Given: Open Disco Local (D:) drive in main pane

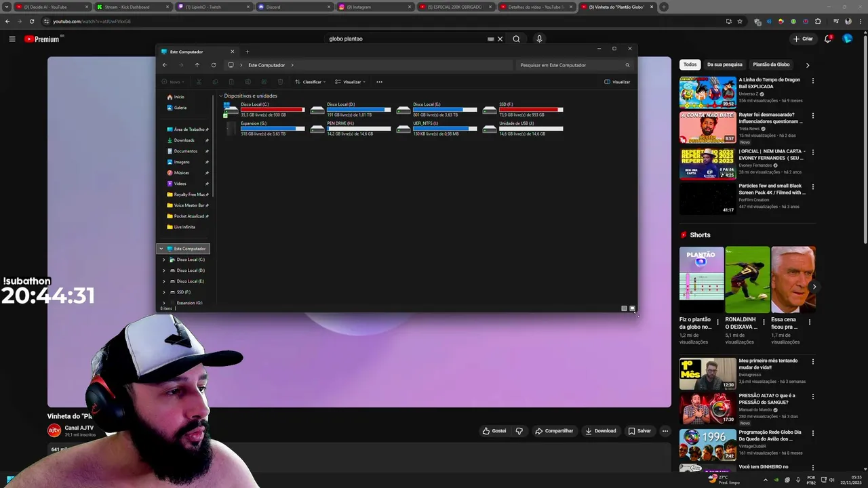Looking at the screenshot, I should tap(351, 110).
